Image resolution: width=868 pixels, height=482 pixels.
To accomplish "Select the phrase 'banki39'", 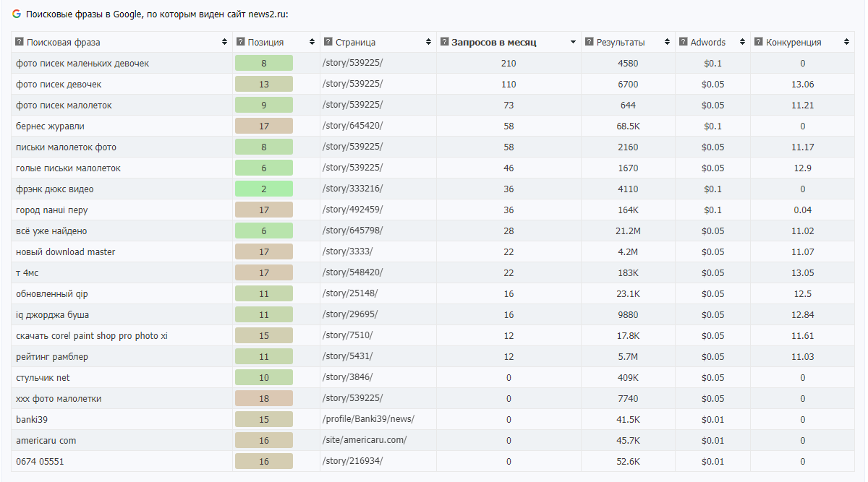I will coord(32,420).
